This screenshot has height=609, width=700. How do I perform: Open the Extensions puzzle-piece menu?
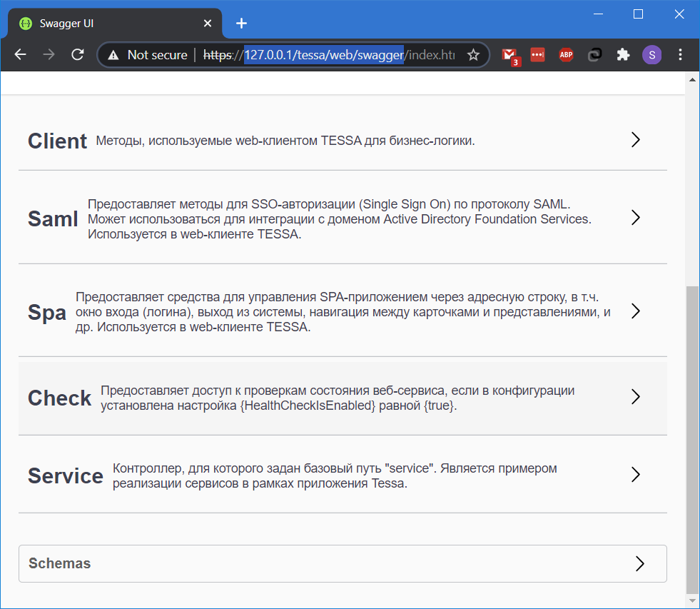pyautogui.click(x=623, y=54)
